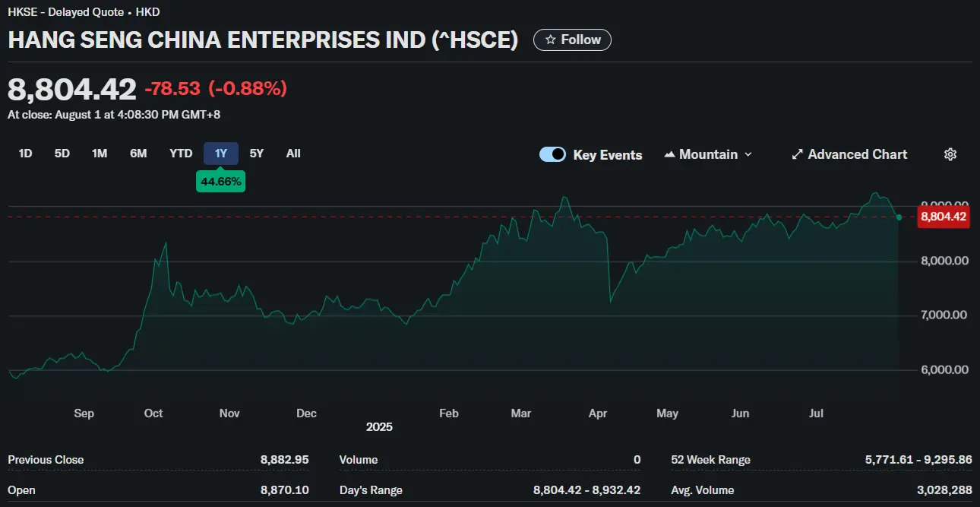Viewport: 980px width, 507px height.
Task: Click the latest data point dot on chart
Action: click(899, 217)
